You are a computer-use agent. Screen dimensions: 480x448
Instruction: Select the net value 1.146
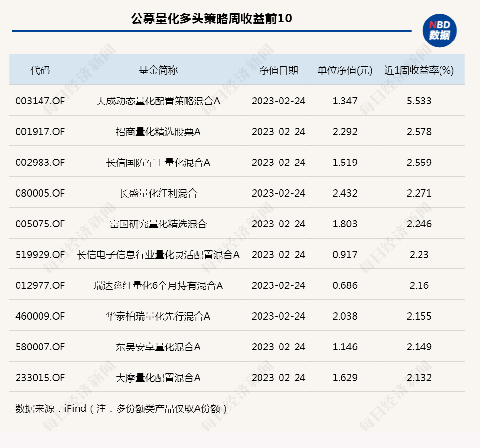(x=345, y=347)
